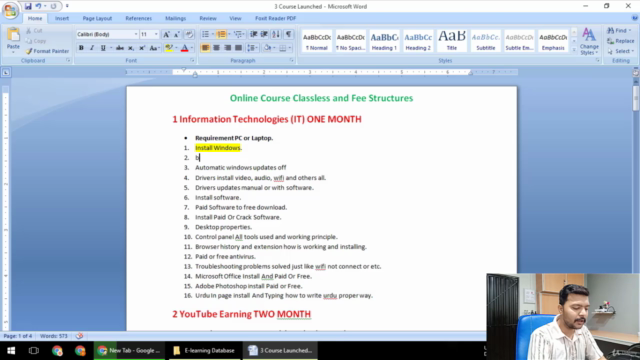Open the Select dropdown in Editing
Viewport: 640px width, 360px height.
620,51
